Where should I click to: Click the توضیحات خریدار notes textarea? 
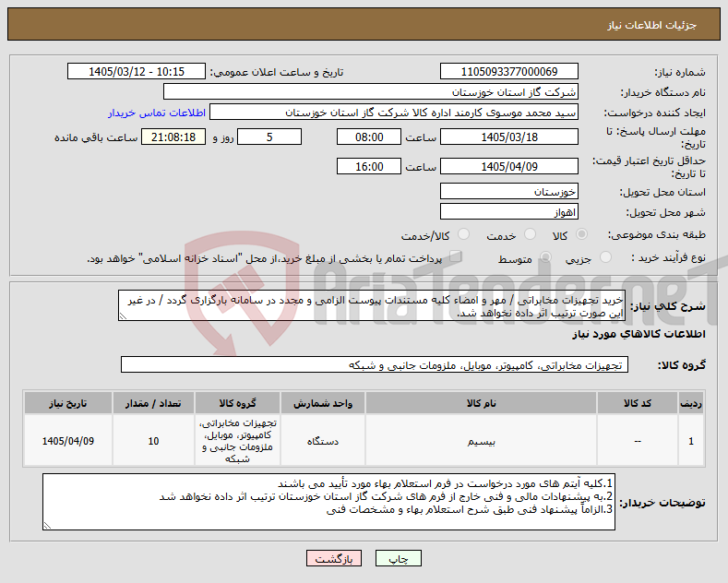328,502
